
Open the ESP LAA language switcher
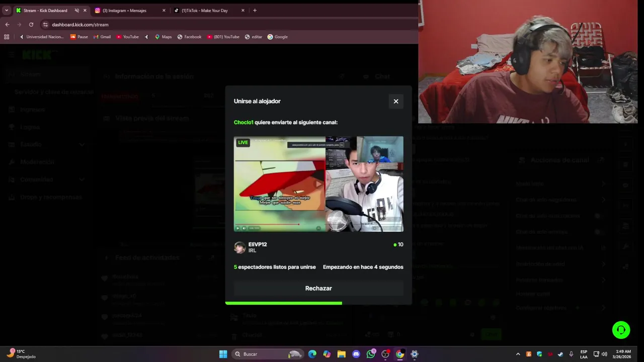tap(584, 354)
